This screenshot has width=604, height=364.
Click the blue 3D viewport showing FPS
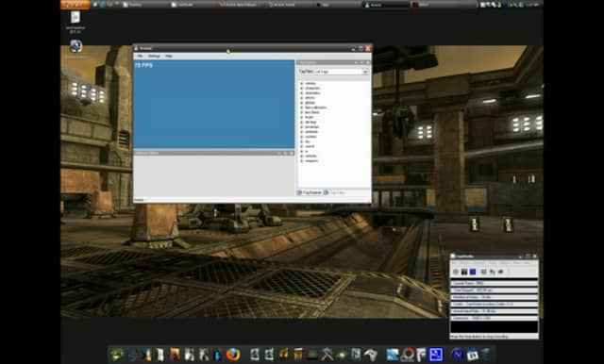click(214, 104)
